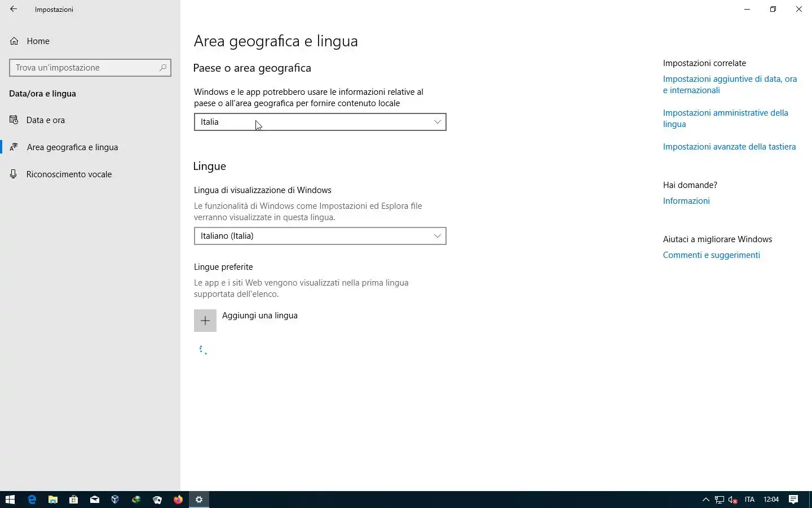812x508 pixels.
Task: Go back with the arrow beside Impostazioni
Action: tap(14, 9)
